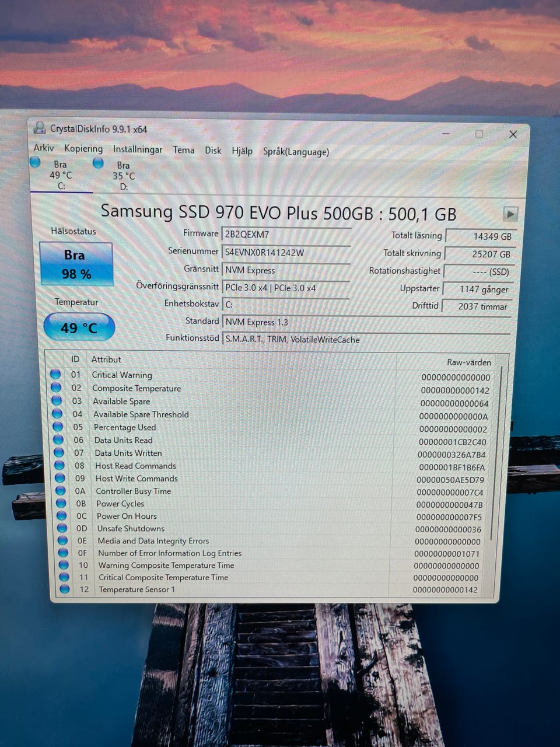Open the Hjälp menu
Image resolution: width=560 pixels, height=747 pixels.
coord(242,151)
